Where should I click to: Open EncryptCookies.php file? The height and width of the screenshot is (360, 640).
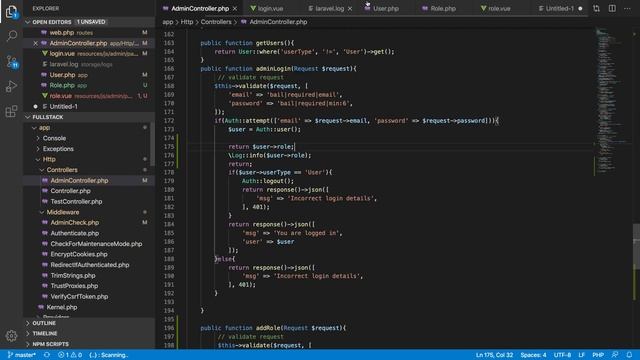tap(79, 254)
